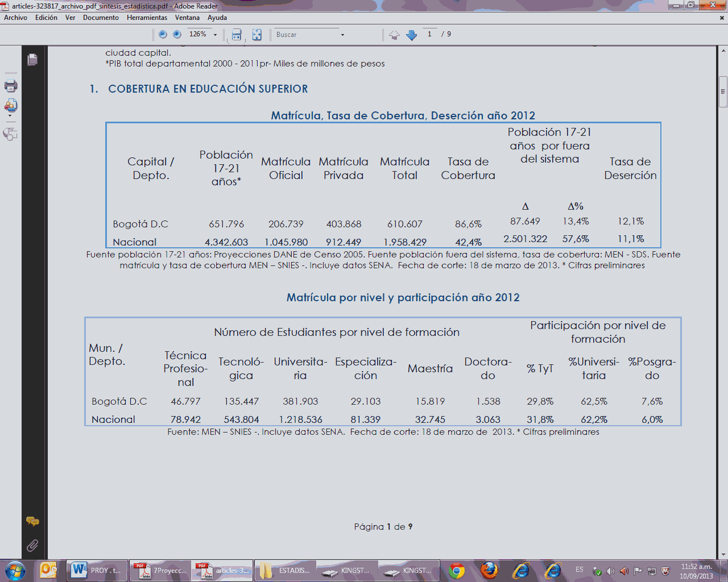Open the Pages panel in sidebar
728x582 pixels.
click(x=32, y=60)
